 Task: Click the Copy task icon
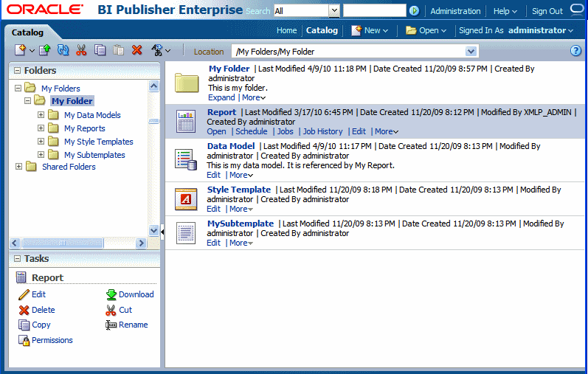click(24, 325)
